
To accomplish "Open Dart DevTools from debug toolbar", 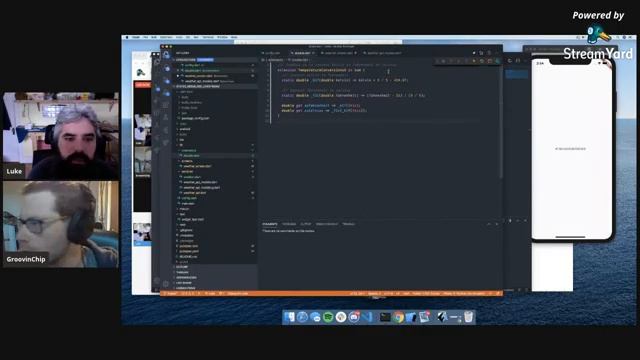I will [498, 61].
